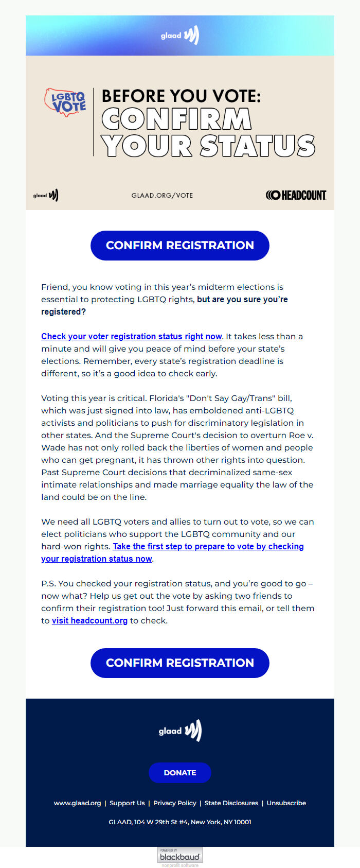Click the bottom CONFIRM REGISTRATION button
The height and width of the screenshot is (868, 360).
(179, 663)
